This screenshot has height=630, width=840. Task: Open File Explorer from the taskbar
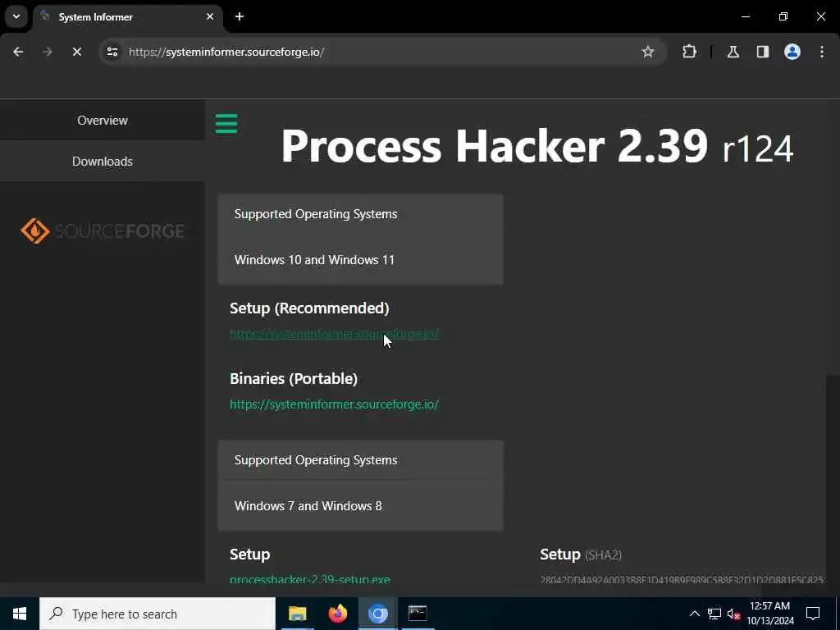(x=297, y=614)
